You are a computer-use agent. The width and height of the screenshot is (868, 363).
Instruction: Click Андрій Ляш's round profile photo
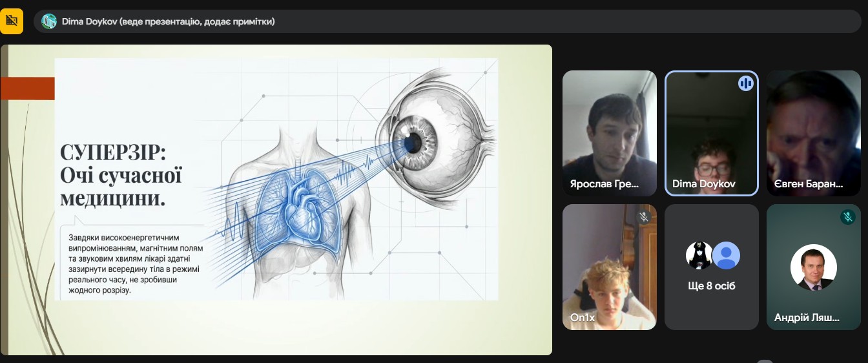(x=813, y=267)
